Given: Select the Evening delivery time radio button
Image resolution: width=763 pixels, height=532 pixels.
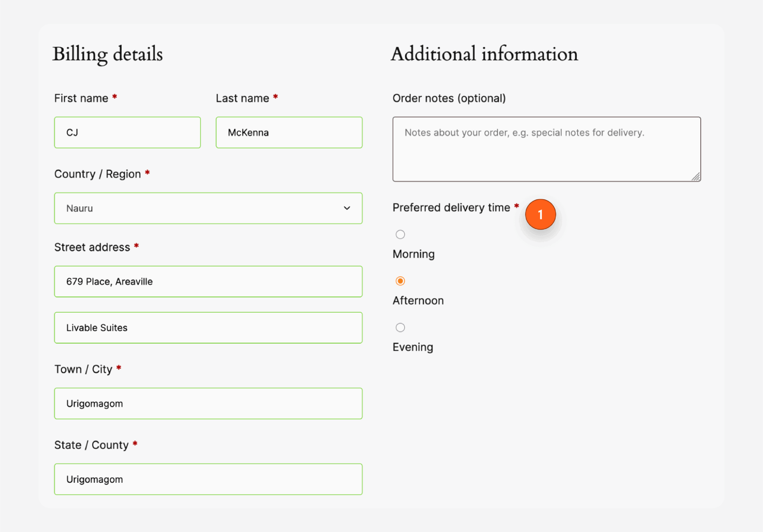Looking at the screenshot, I should pos(401,327).
